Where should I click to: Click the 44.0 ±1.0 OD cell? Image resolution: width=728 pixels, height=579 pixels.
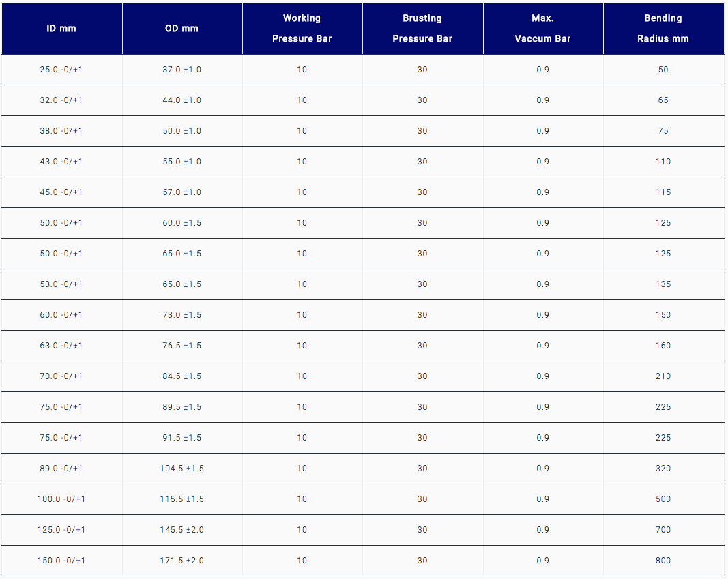(x=181, y=100)
